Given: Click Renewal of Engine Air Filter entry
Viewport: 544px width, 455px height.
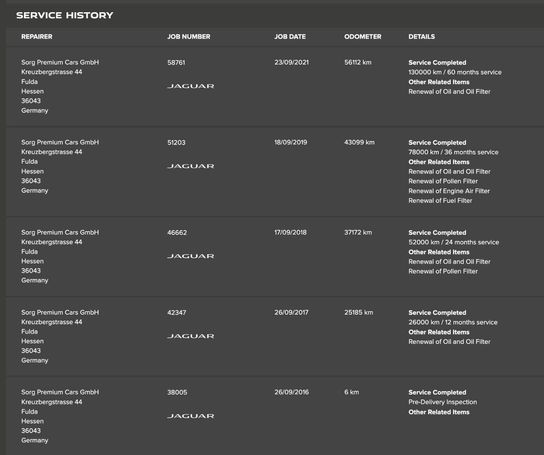Looking at the screenshot, I should coord(449,191).
